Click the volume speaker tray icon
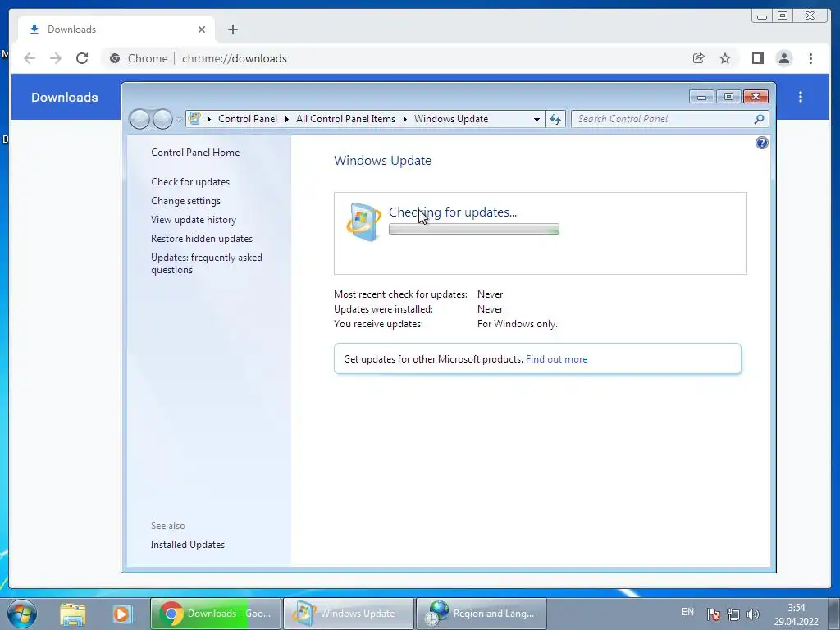Viewport: 840px width, 630px height. (753, 614)
